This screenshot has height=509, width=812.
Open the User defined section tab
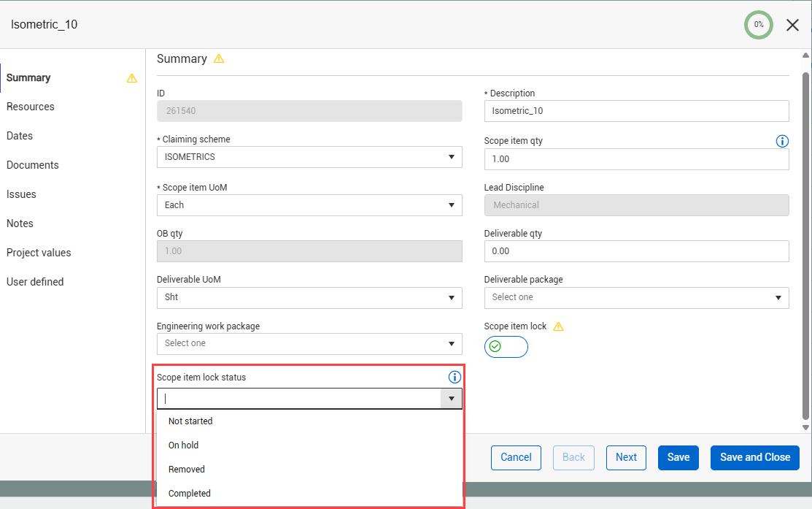(72, 282)
